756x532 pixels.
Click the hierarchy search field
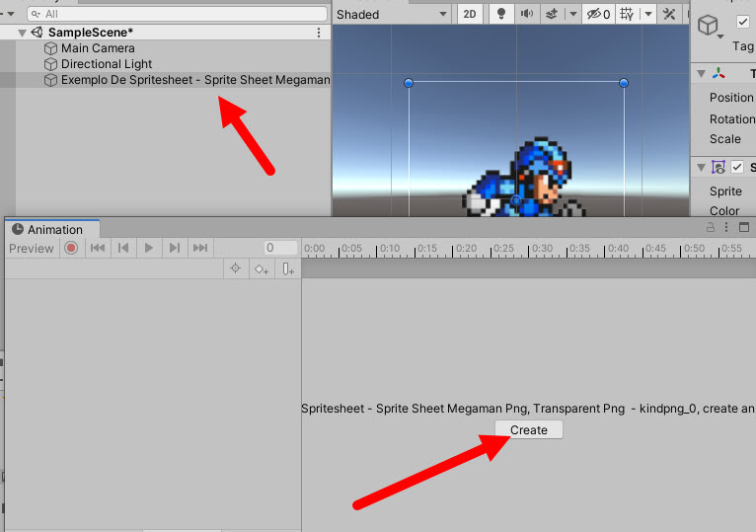click(178, 14)
